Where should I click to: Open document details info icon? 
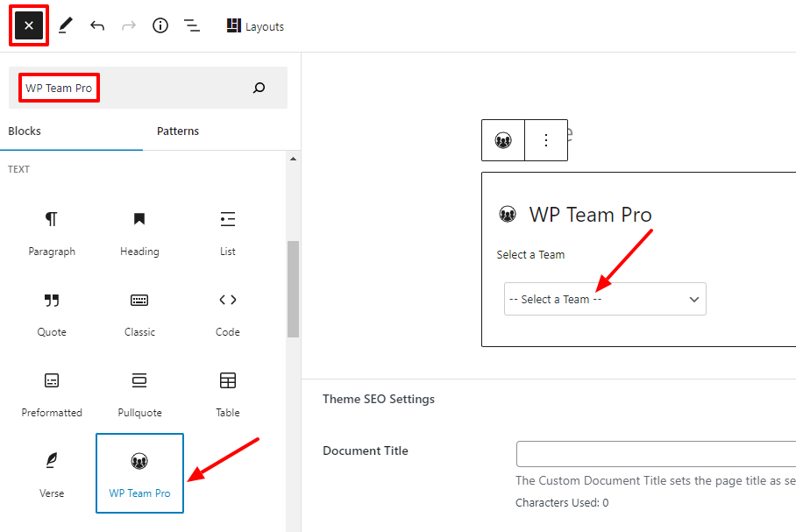pos(160,25)
